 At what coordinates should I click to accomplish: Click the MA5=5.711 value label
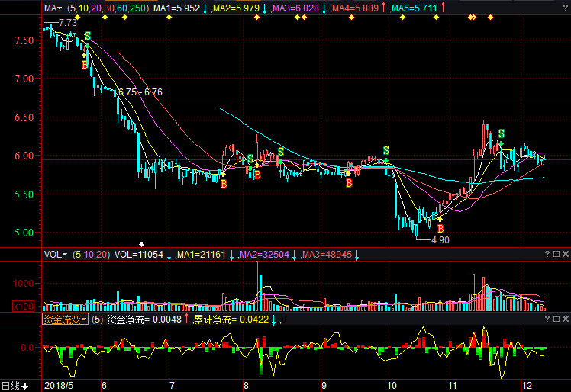[413, 8]
